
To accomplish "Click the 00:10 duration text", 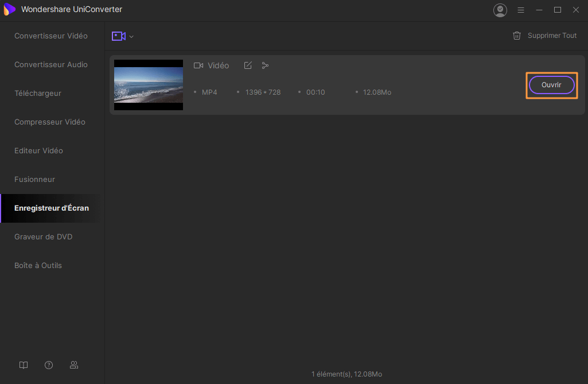I will click(x=316, y=92).
